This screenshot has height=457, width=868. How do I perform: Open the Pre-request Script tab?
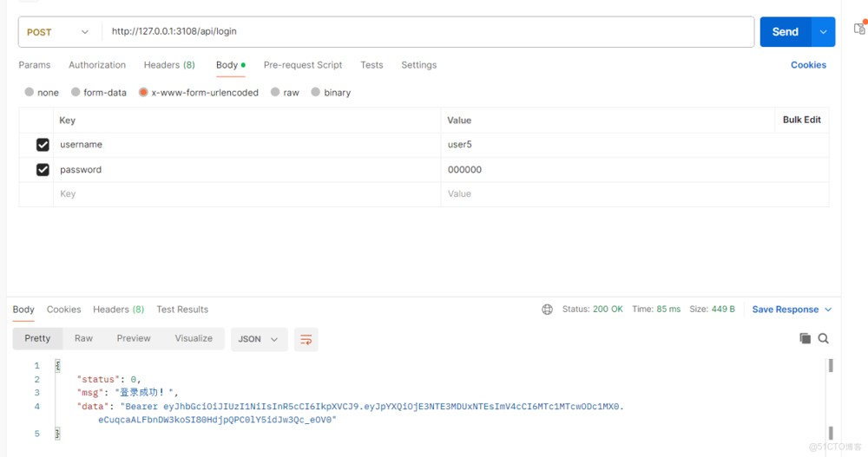coord(303,65)
